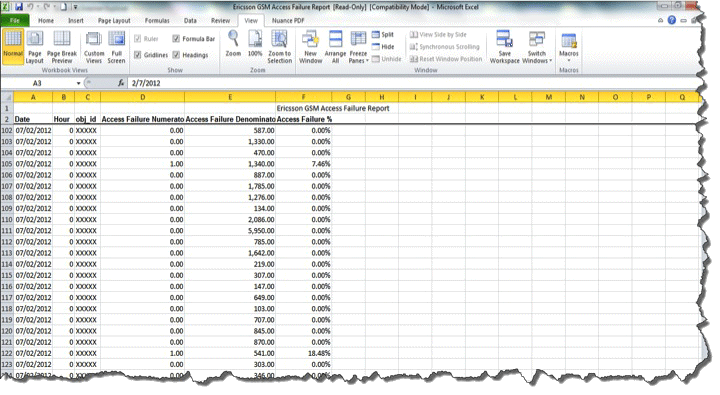
Task: Select the 2,086.00 denominator cell
Action: (x=230, y=220)
